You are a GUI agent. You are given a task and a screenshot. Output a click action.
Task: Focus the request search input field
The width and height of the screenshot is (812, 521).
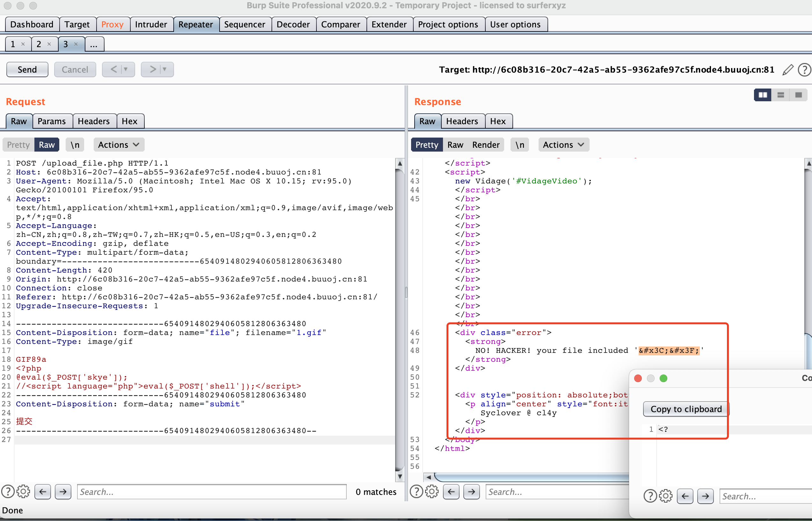click(212, 492)
